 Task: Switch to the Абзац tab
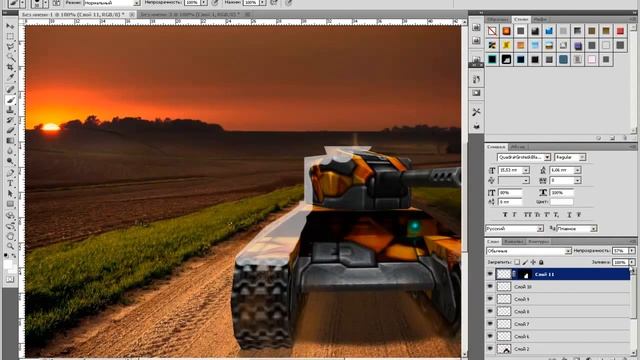[518, 147]
